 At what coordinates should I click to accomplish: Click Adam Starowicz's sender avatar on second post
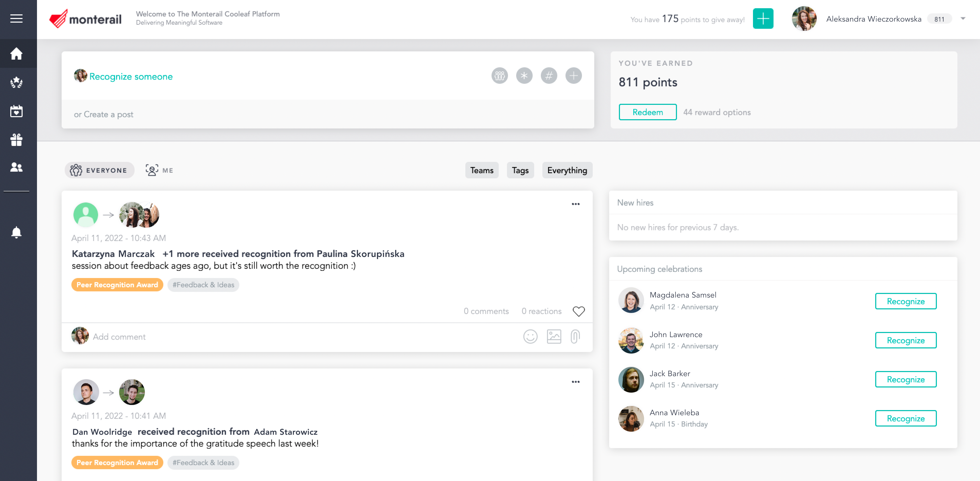86,392
